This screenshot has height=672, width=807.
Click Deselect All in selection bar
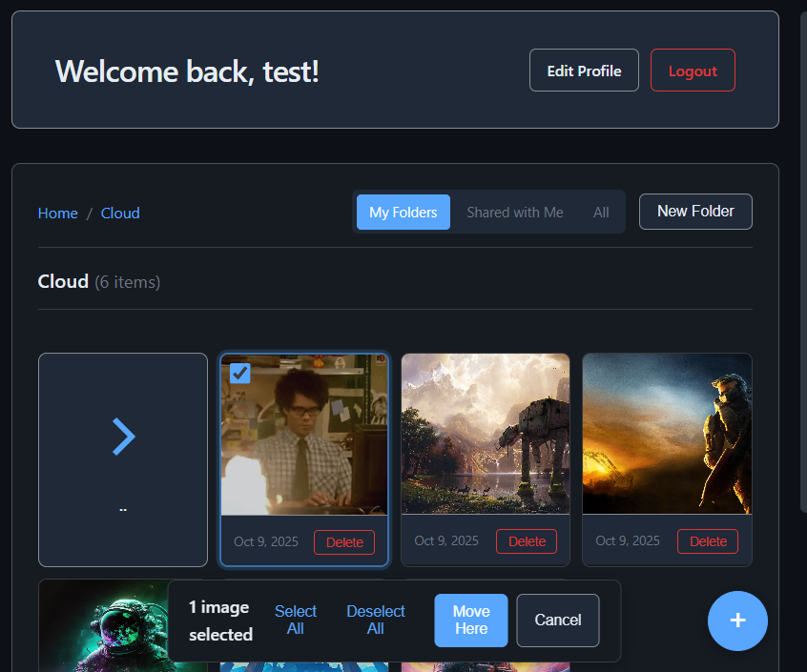(376, 620)
